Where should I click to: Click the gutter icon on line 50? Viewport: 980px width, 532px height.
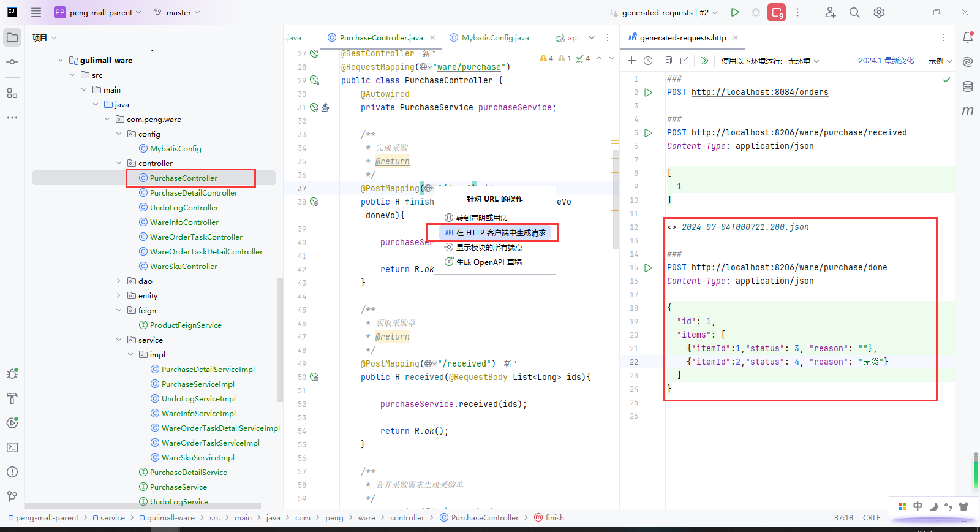click(x=314, y=377)
